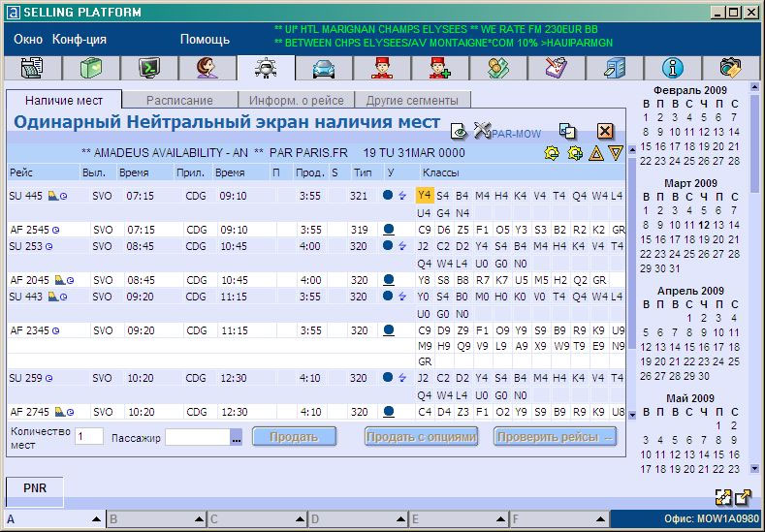
Task: Click the document view eye icon
Action: [458, 131]
